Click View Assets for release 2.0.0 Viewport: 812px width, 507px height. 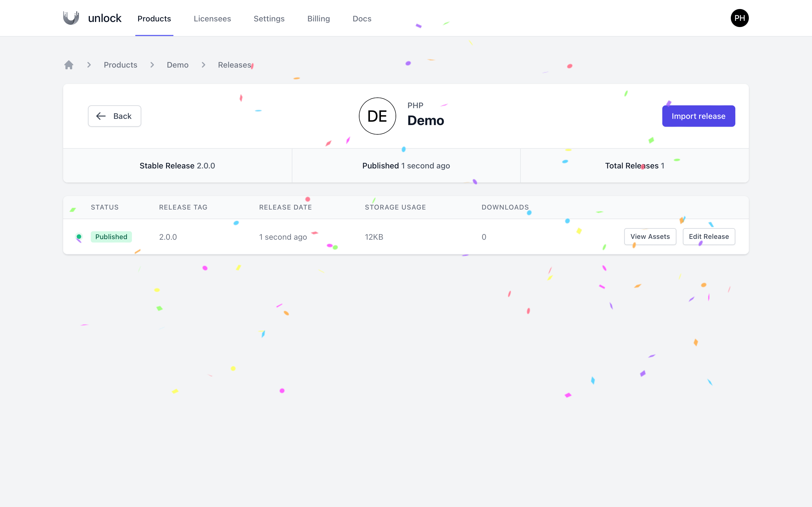click(x=650, y=237)
